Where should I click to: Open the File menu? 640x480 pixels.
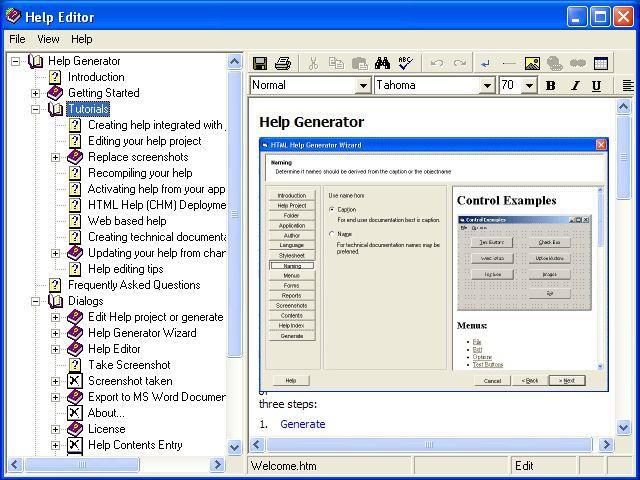17,39
